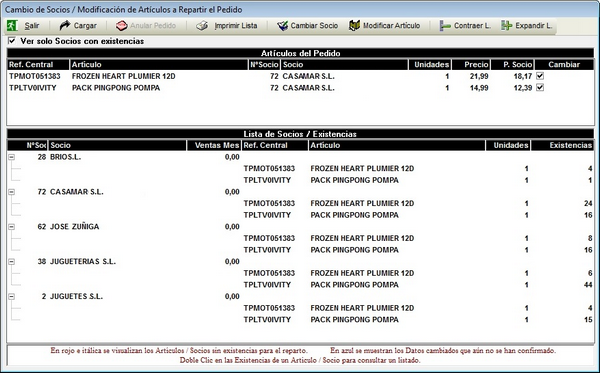The image size is (600, 373).
Task: Select JUGUETES S.L. FROZEN HEART PLUMIER row
Action: (301, 308)
